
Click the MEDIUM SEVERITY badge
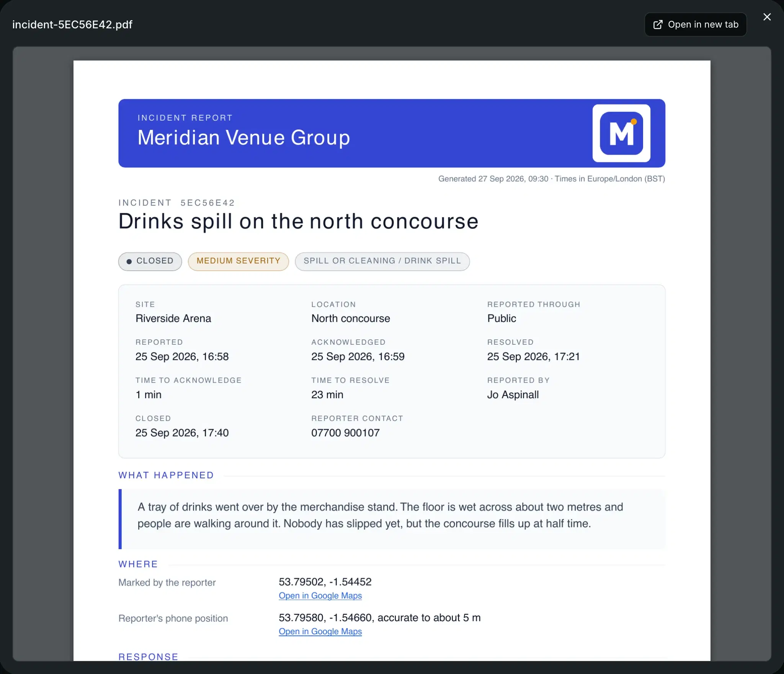tap(238, 261)
